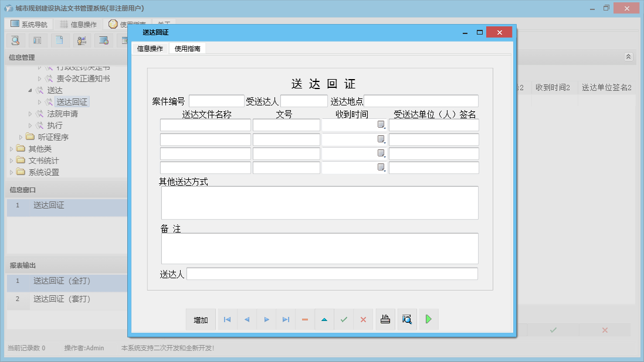The image size is (644, 362).
Task: Cancel changes with the red X icon
Action: (x=363, y=319)
